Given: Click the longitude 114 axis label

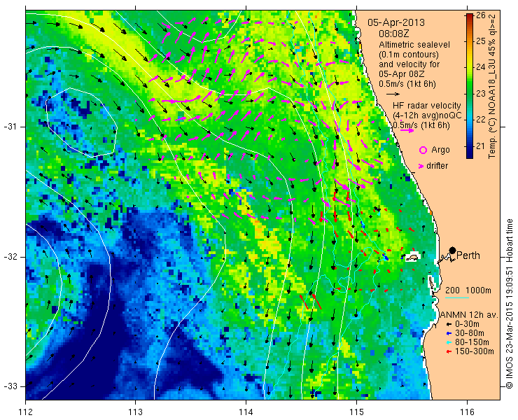Looking at the screenshot, I should point(246,412).
